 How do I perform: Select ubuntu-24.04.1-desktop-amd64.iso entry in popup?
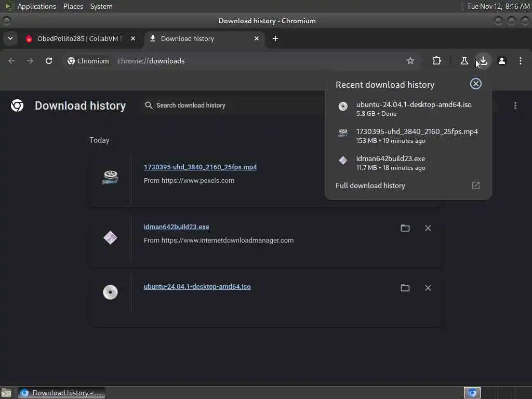click(x=408, y=109)
